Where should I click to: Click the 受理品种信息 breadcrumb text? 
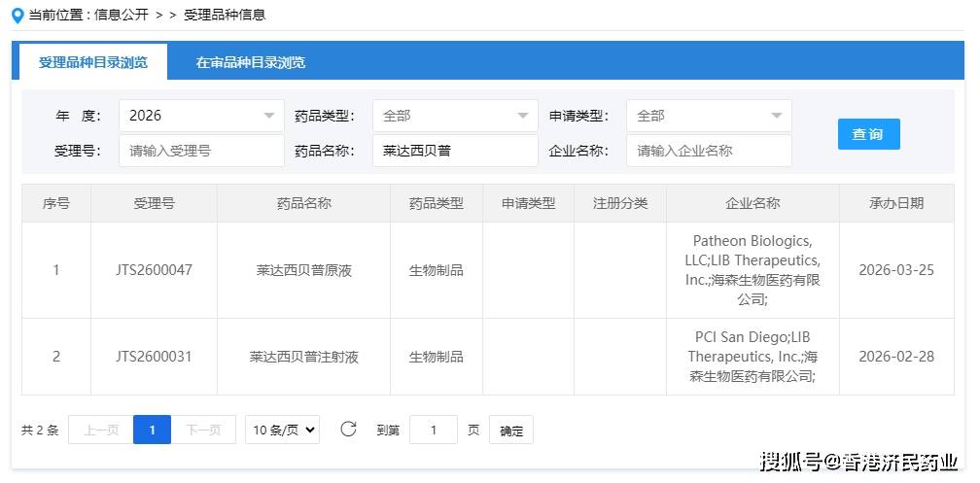(225, 15)
